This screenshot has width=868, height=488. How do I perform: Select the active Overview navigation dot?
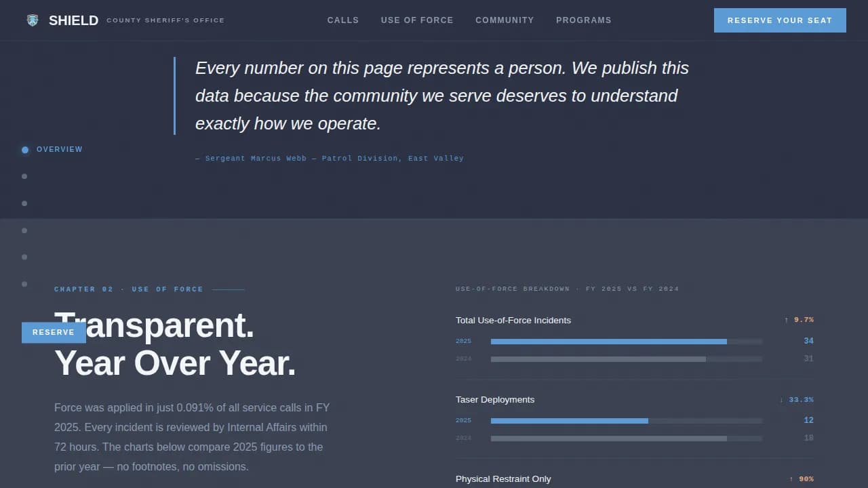click(x=25, y=150)
